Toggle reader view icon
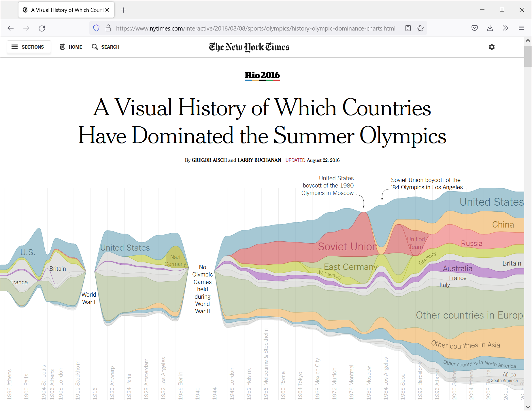The image size is (532, 411). tap(408, 28)
